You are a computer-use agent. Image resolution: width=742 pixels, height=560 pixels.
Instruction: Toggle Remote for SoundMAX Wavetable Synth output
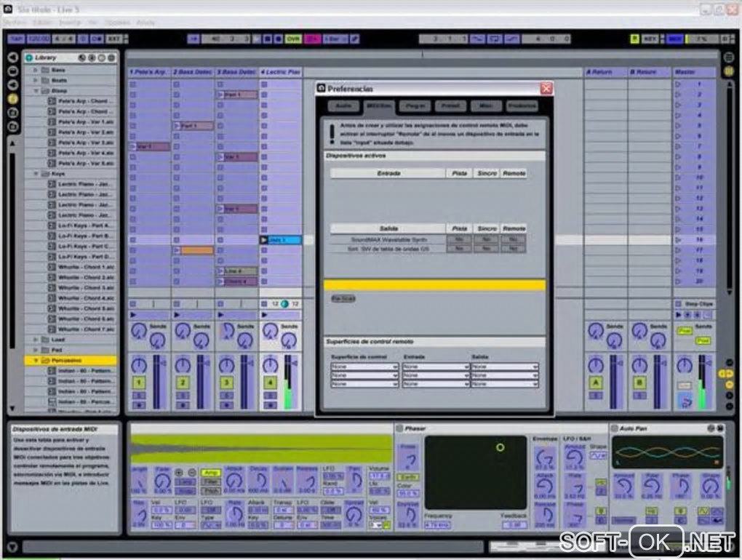pyautogui.click(x=514, y=240)
